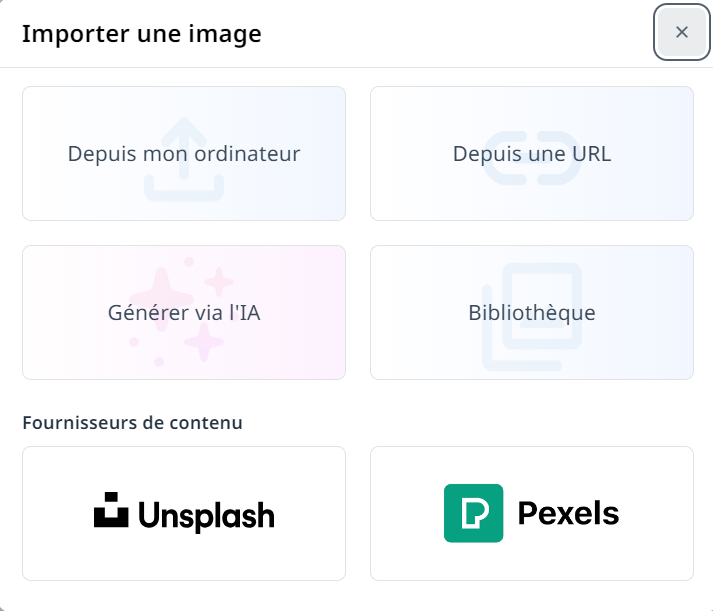713x611 pixels.
Task: Click the Unsplash wordmark text
Action: (206, 516)
